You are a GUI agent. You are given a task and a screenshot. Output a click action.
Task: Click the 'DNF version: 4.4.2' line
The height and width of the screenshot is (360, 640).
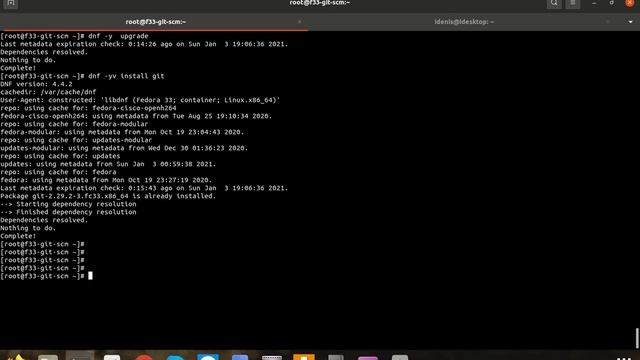point(36,84)
